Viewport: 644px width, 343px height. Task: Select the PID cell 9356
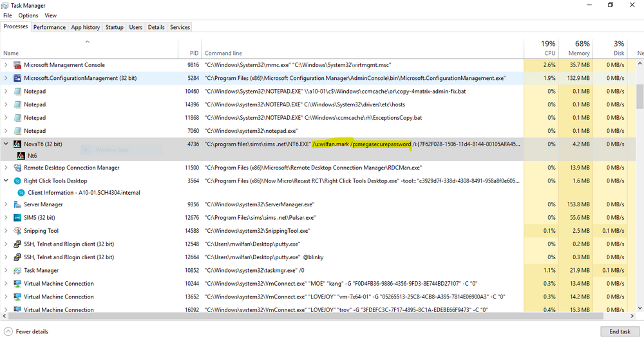pyautogui.click(x=193, y=204)
